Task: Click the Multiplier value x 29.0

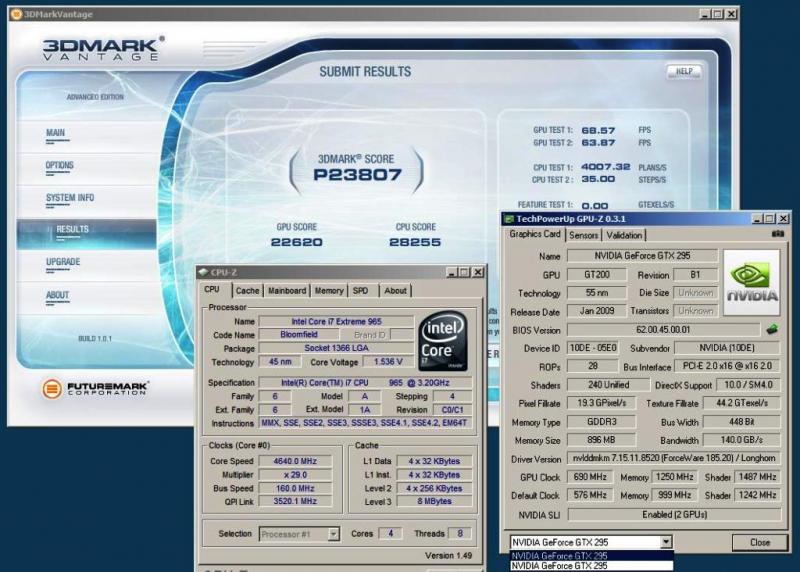Action: coord(295,475)
